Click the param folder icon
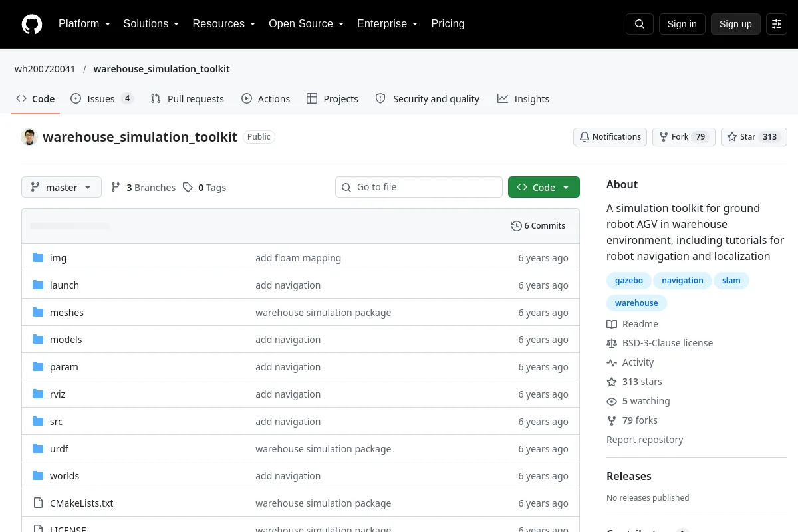 pos(38,367)
